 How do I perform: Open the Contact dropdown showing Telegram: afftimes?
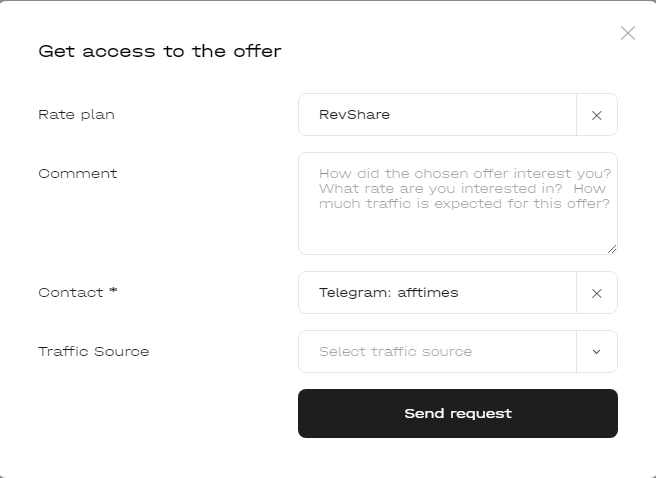[437, 293]
